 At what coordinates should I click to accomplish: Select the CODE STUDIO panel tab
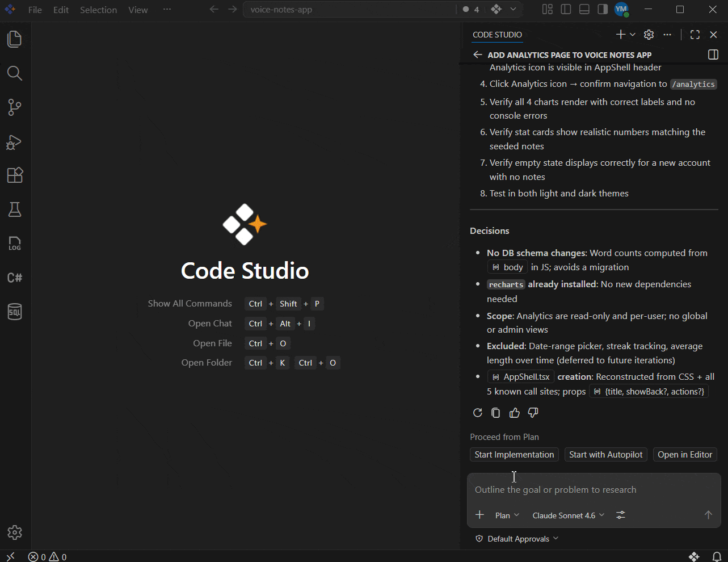(x=497, y=35)
